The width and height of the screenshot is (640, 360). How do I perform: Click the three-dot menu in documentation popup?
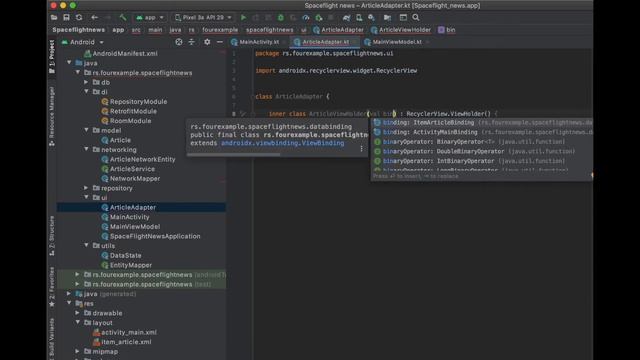[x=361, y=149]
